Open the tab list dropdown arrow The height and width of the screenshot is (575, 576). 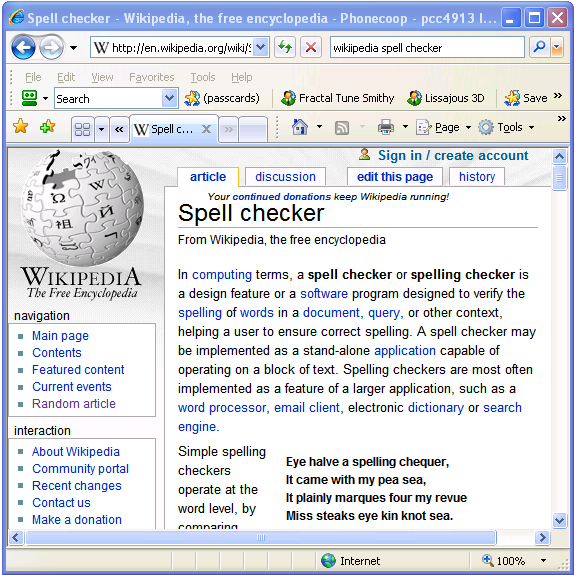(x=101, y=129)
